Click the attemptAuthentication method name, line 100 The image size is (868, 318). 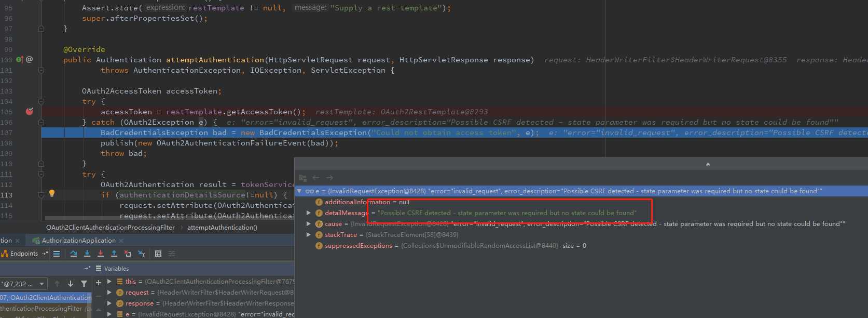(x=215, y=60)
